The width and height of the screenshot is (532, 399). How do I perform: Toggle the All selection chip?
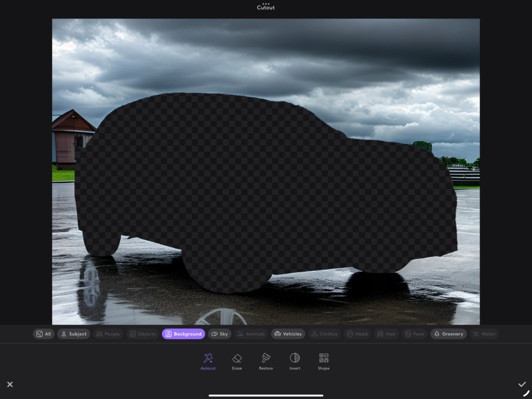[x=44, y=334]
